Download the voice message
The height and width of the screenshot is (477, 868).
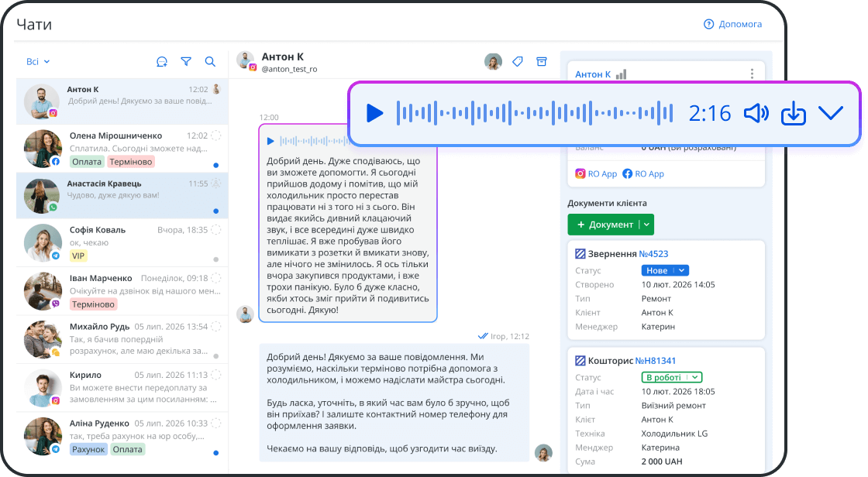click(x=794, y=112)
